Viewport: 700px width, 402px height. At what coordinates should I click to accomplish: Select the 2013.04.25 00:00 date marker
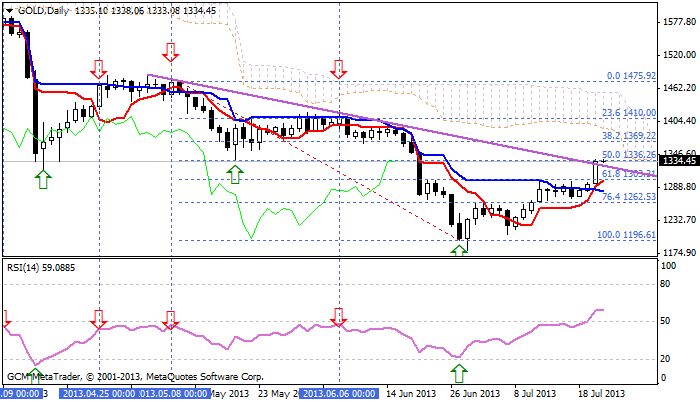point(99,394)
